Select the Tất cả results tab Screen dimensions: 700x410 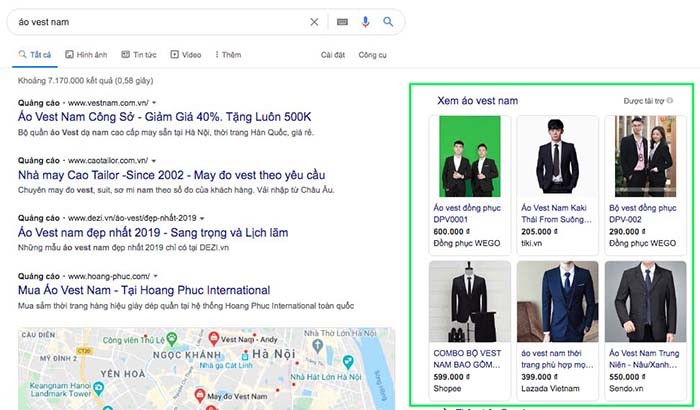click(35, 55)
